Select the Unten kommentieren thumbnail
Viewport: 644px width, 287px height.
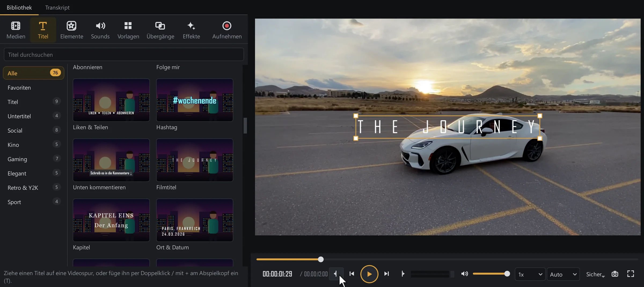[111, 160]
